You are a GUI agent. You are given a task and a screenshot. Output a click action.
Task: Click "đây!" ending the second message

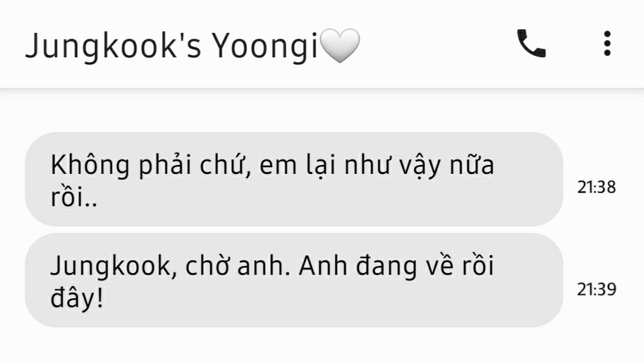pos(77,298)
